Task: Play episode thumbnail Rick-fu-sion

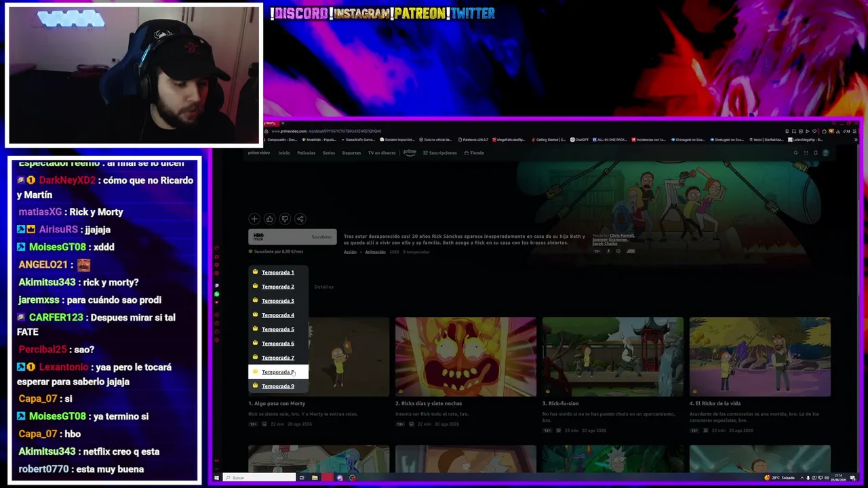Action: click(613, 357)
